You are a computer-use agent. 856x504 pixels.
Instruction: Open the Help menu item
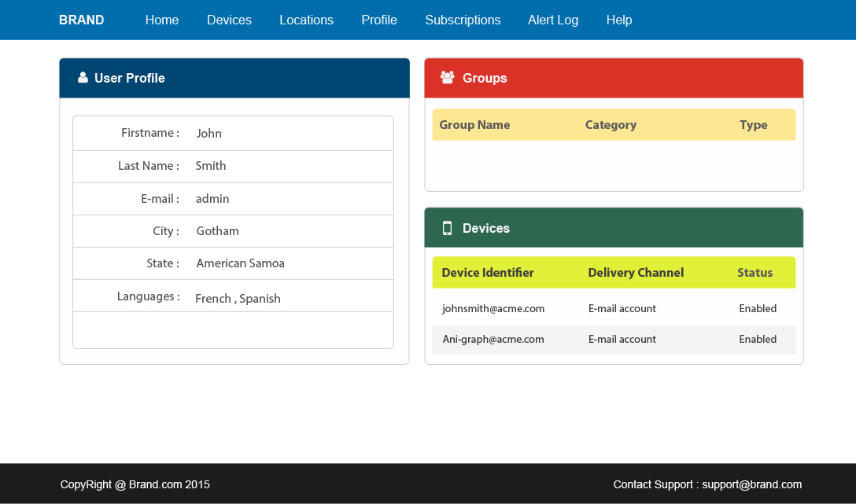tap(619, 20)
